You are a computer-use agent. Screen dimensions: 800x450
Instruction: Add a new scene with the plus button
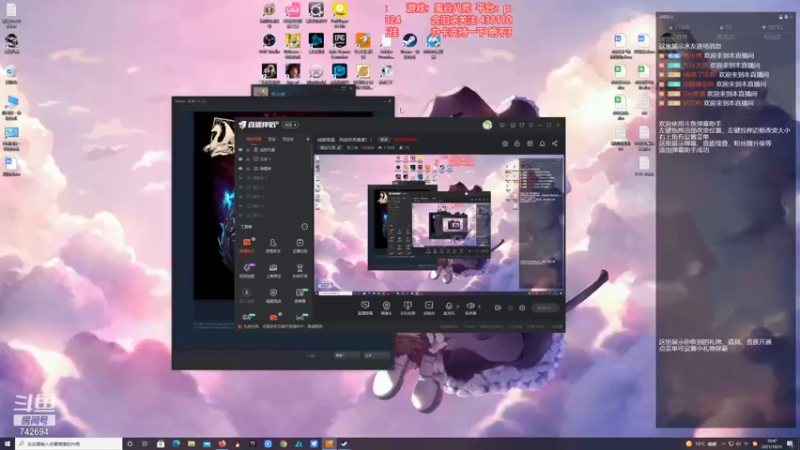[x=308, y=139]
